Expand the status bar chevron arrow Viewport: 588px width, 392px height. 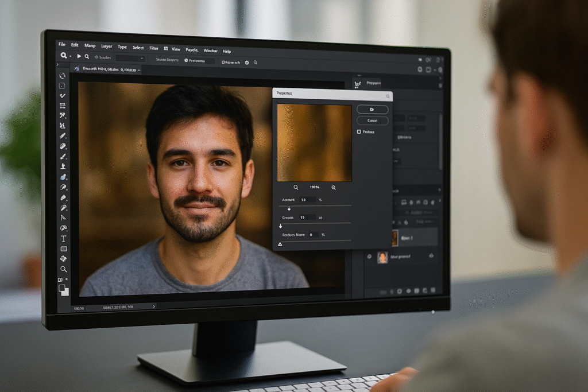(153, 307)
